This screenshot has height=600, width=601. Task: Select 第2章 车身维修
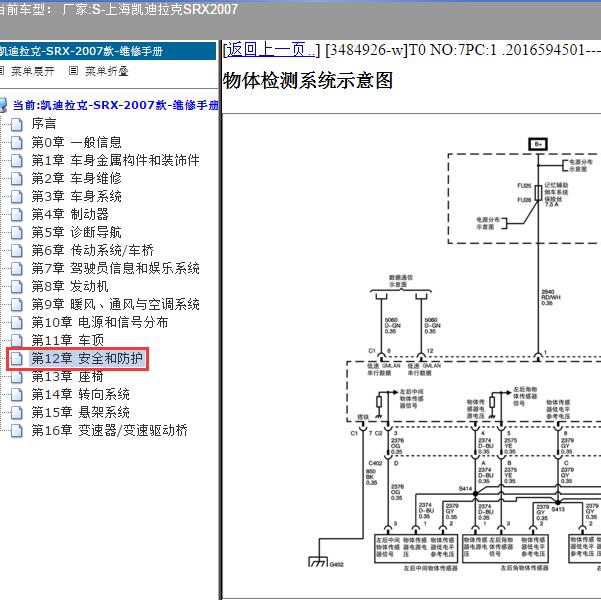pyautogui.click(x=76, y=178)
